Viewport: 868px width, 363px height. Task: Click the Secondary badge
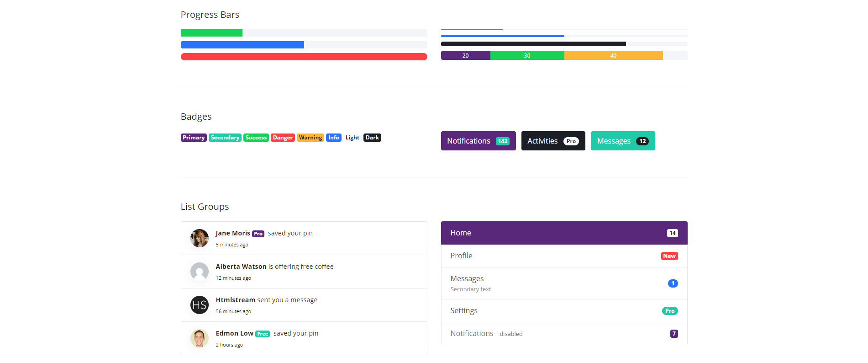tap(225, 138)
